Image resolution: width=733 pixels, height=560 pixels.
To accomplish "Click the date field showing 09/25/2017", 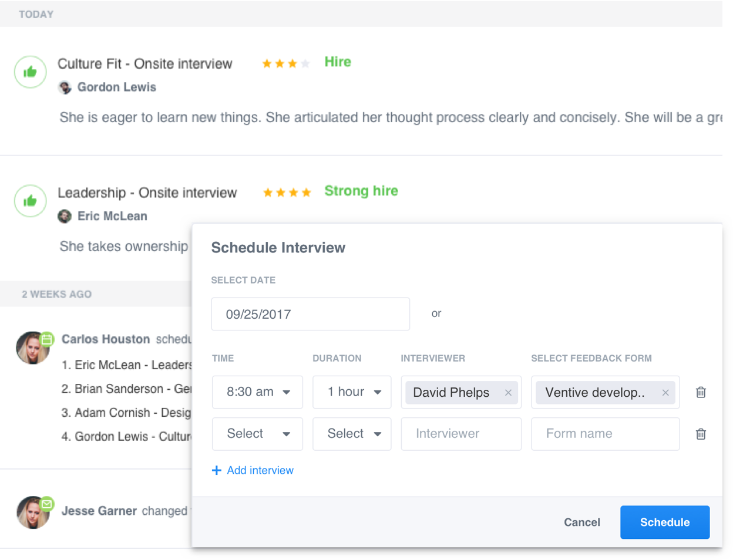I will click(x=310, y=314).
